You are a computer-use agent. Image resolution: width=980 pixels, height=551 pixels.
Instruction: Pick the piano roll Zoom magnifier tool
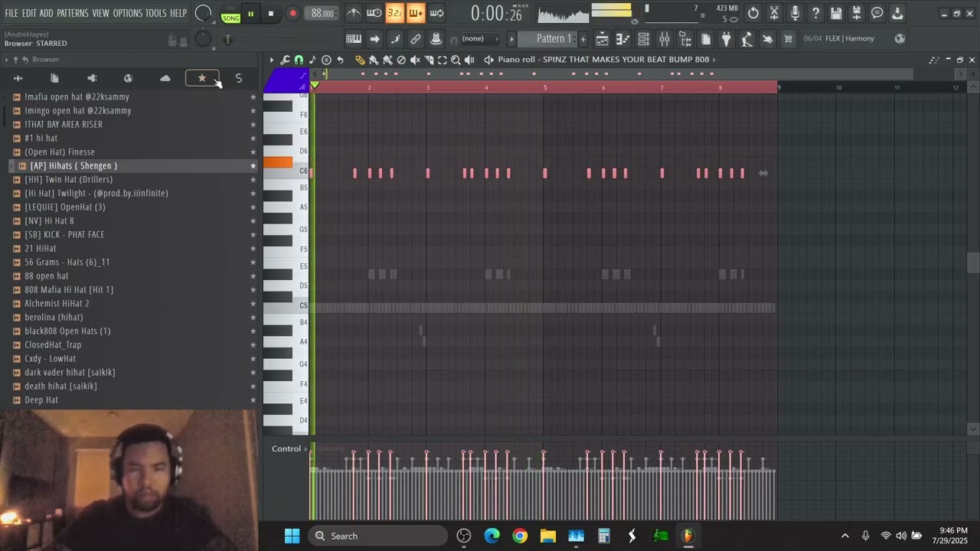456,60
